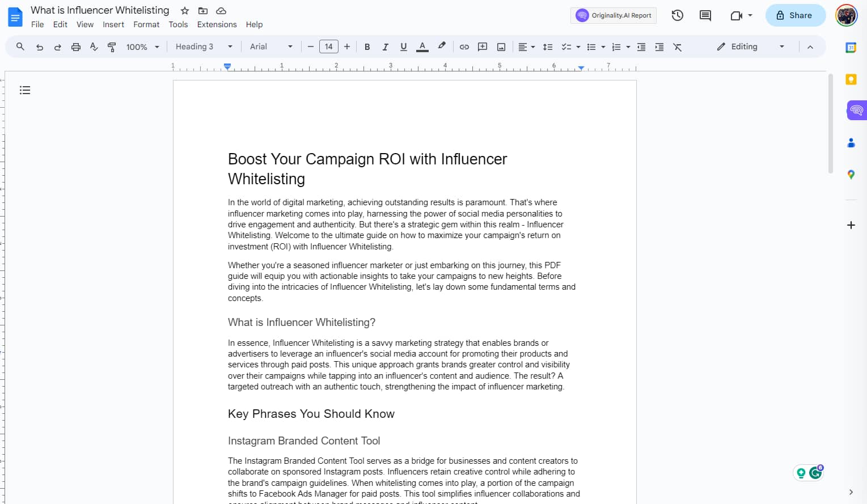Click the Share button
This screenshot has height=504, width=867.
point(795,15)
